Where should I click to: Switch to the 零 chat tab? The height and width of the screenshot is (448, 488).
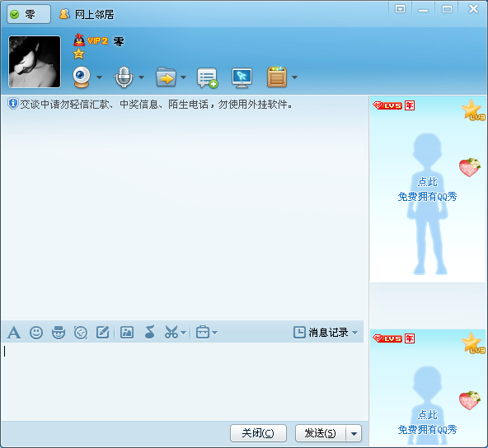coord(29,14)
